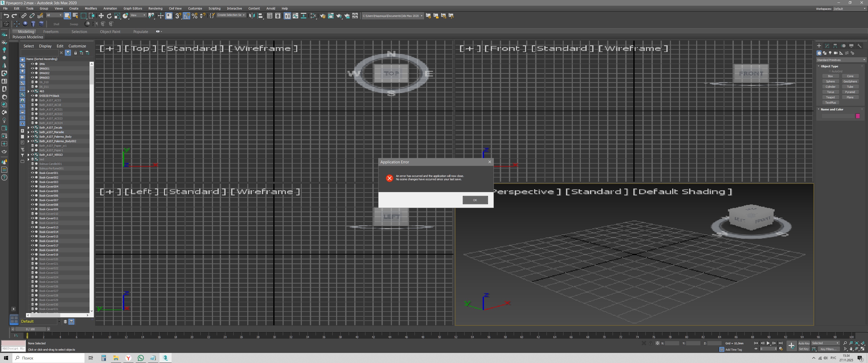Toggle visibility eye of 0MA002 object
Screen dimensions: 868x363
(33, 73)
